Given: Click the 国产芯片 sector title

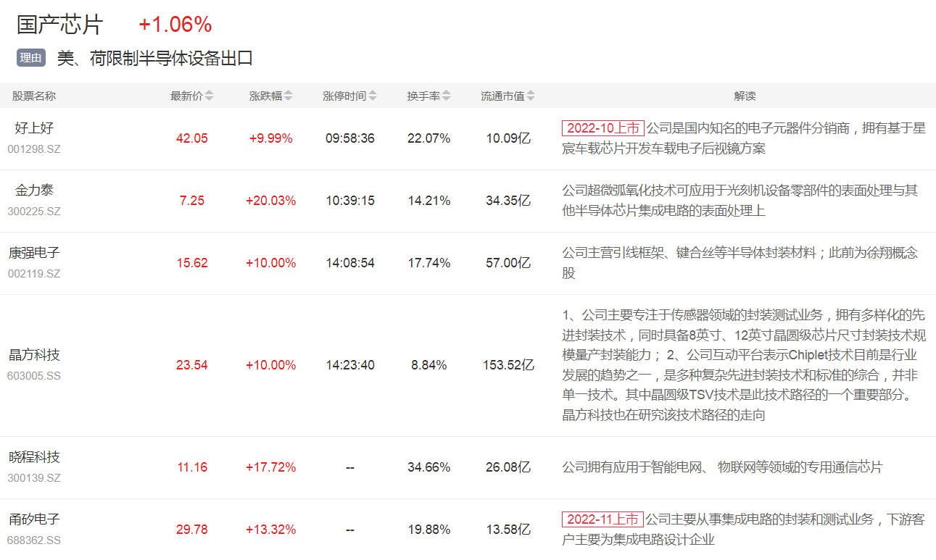Looking at the screenshot, I should point(60,25).
